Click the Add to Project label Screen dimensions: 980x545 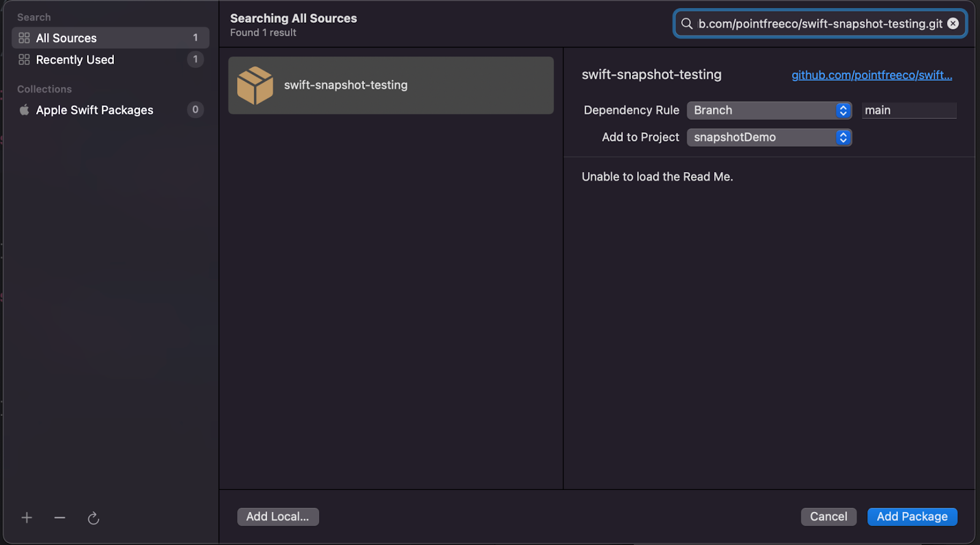641,137
